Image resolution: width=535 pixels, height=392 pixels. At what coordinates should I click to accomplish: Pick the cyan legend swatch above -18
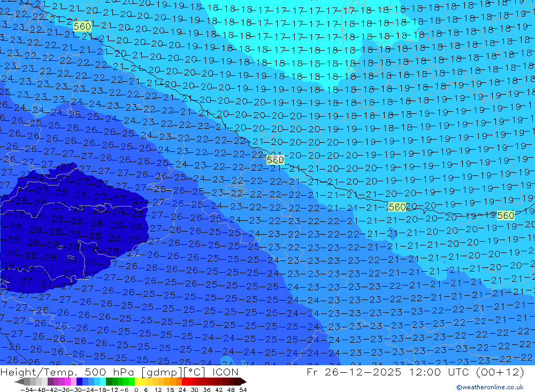(x=103, y=381)
